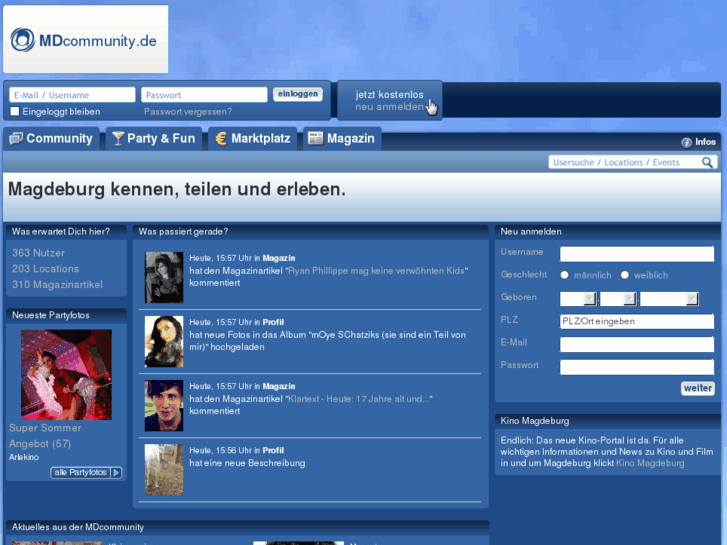
Task: Open the Community tab
Action: point(51,139)
